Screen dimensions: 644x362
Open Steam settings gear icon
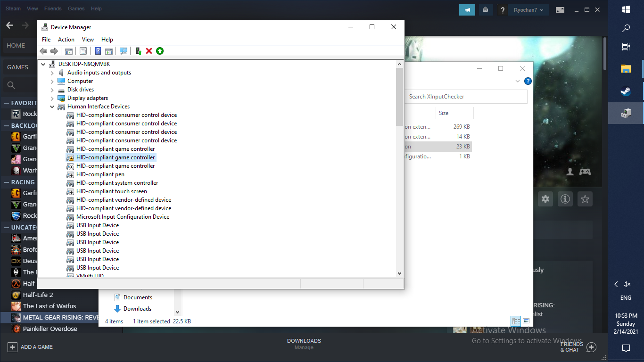click(x=545, y=199)
